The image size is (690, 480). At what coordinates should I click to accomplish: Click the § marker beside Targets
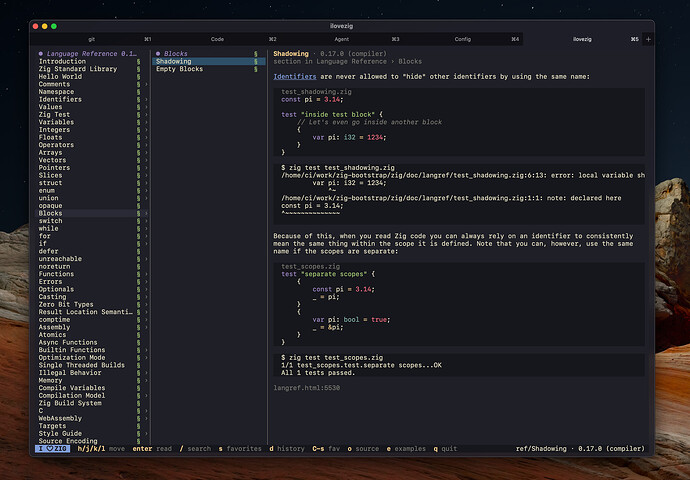pyautogui.click(x=138, y=426)
